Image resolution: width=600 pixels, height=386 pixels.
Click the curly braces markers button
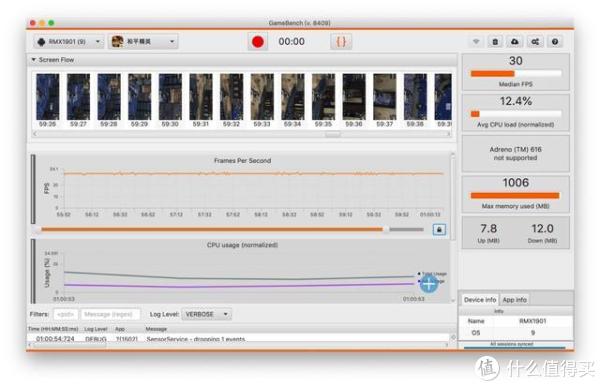coord(341,42)
